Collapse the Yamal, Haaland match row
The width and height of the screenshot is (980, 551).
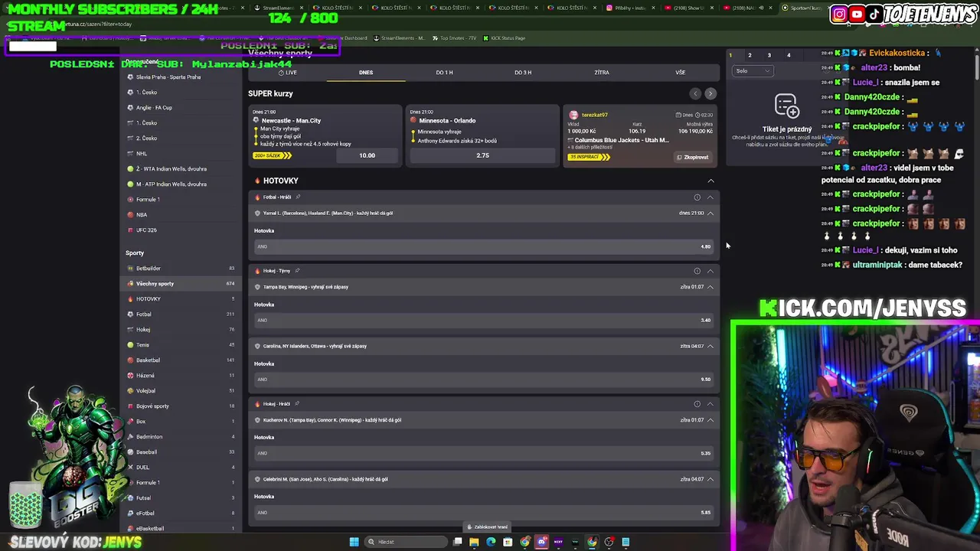point(710,213)
